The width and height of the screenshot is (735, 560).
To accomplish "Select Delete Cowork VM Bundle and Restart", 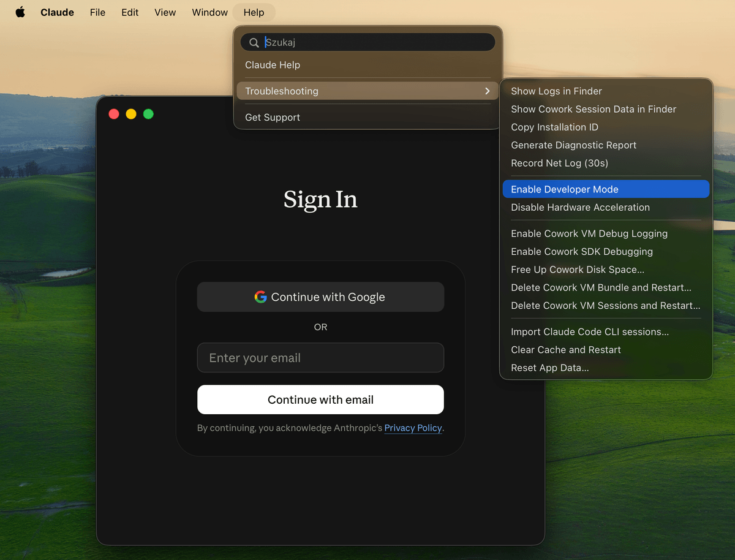I will (606, 287).
